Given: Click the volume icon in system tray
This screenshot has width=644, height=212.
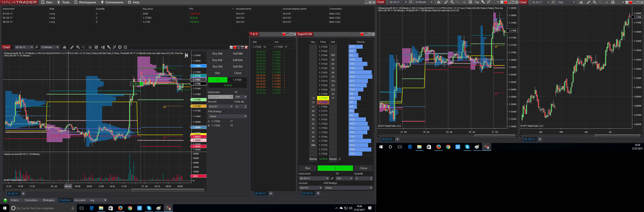Looking at the screenshot, I should pyautogui.click(x=350, y=208).
